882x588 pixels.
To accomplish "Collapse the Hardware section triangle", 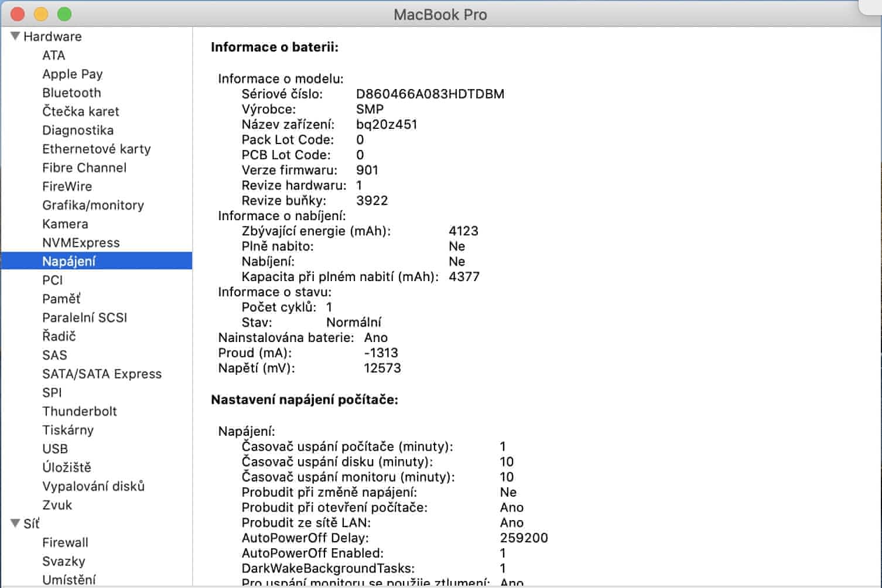I will point(15,36).
